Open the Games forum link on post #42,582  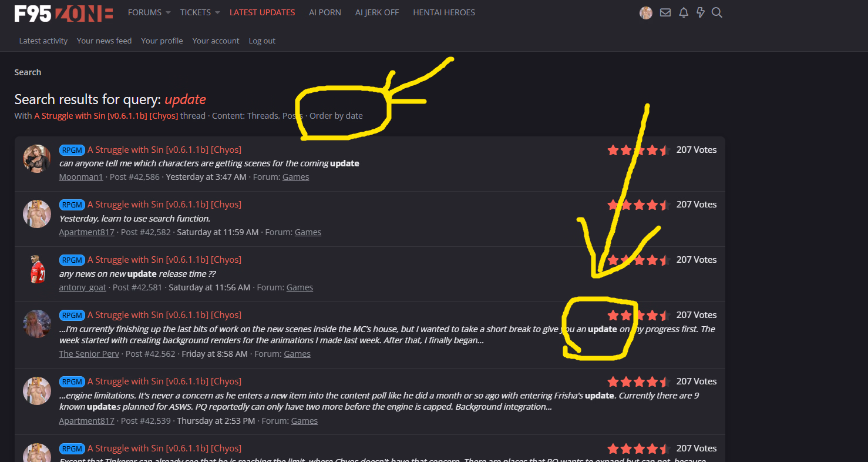[x=308, y=232]
